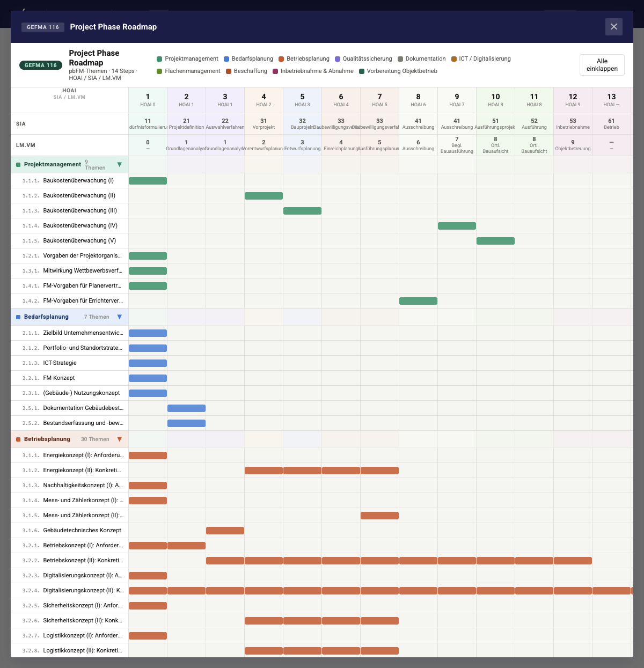Select step 12 HOAI 9 column header

(x=573, y=100)
